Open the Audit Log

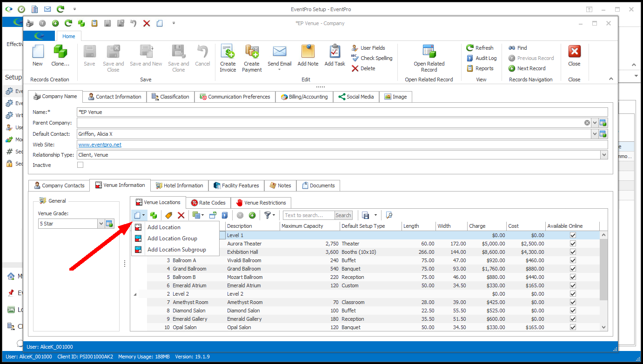(x=482, y=58)
